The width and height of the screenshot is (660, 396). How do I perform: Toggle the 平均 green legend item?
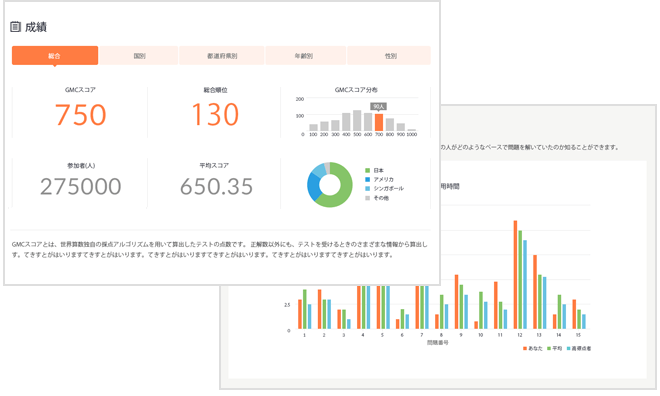click(x=554, y=348)
